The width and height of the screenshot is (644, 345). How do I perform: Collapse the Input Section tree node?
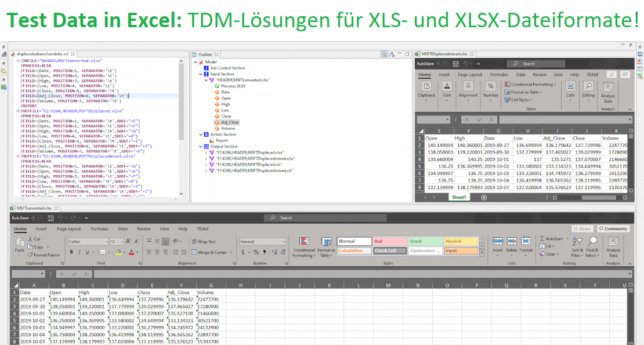click(x=200, y=74)
